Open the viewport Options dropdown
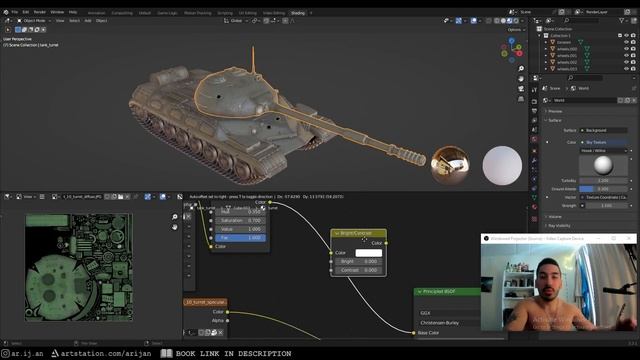This screenshot has width=640, height=360. (x=516, y=30)
